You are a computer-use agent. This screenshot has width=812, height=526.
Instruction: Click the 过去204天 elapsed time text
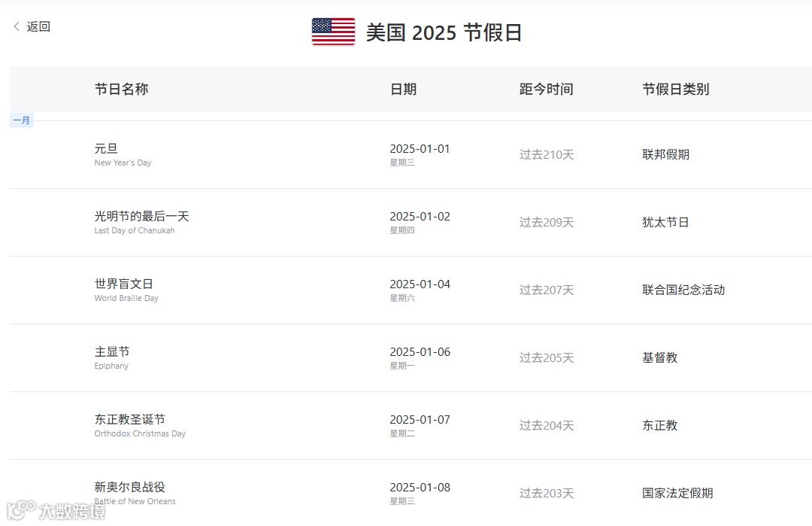[x=547, y=425]
